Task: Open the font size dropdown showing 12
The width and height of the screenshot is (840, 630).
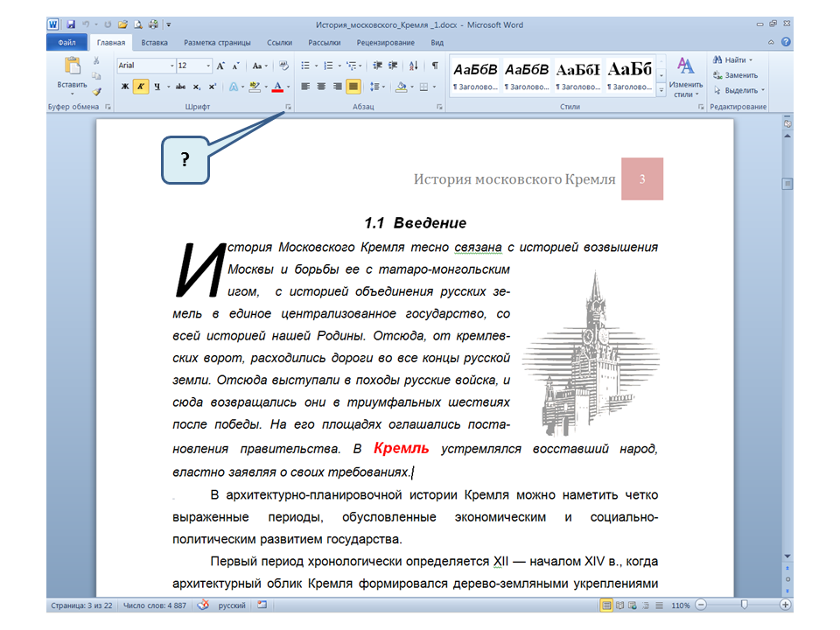Action: coord(207,66)
